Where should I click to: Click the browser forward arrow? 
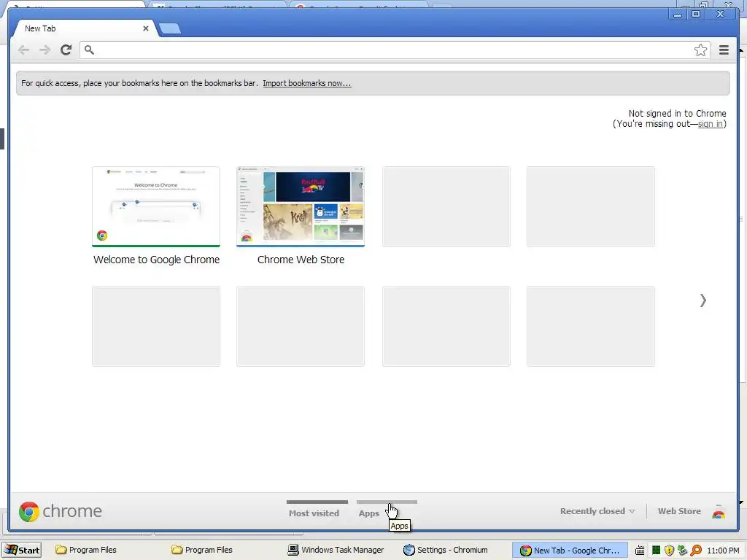(44, 50)
